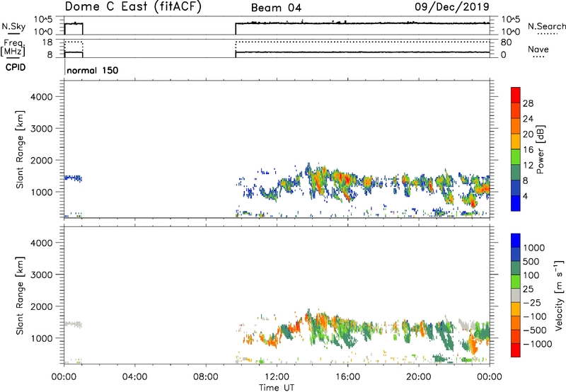This screenshot has height=392, width=566.
Task: Click the 'Slant Range [km]' label of power panel
Action: click(x=20, y=149)
